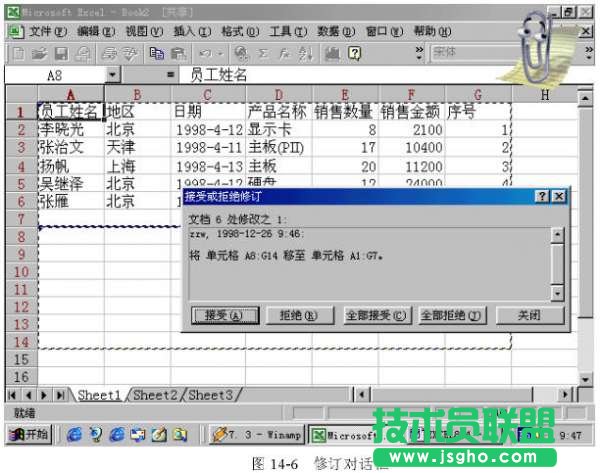Screen dimensions: 600x473
Task: Click cell containing 显示卡
Action: pos(279,130)
